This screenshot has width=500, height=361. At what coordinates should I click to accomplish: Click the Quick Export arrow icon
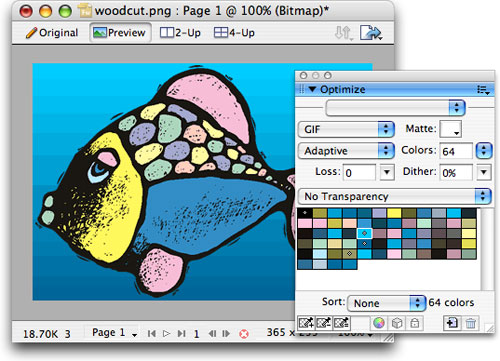tap(371, 33)
